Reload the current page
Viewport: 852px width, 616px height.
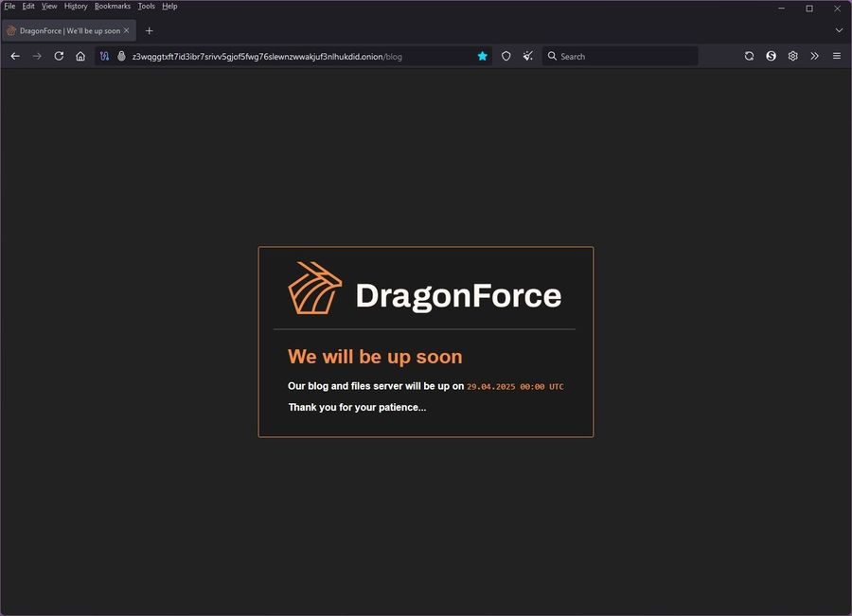click(x=59, y=56)
